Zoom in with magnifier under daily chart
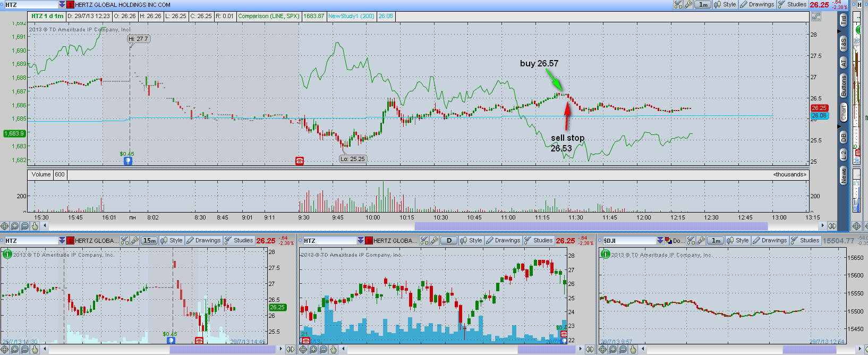The width and height of the screenshot is (868, 355). click(x=313, y=349)
